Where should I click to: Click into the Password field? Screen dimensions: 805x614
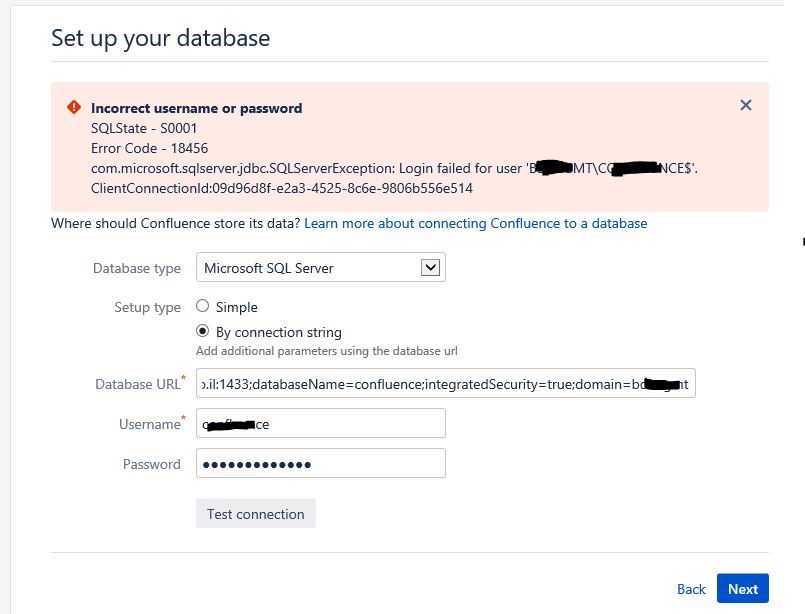pyautogui.click(x=320, y=464)
